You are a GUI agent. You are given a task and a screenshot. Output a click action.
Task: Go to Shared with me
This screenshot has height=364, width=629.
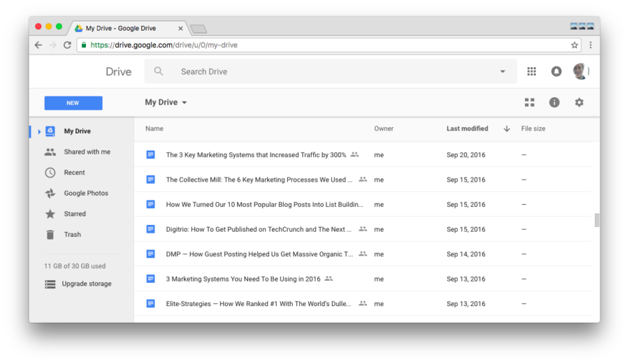pyautogui.click(x=87, y=152)
